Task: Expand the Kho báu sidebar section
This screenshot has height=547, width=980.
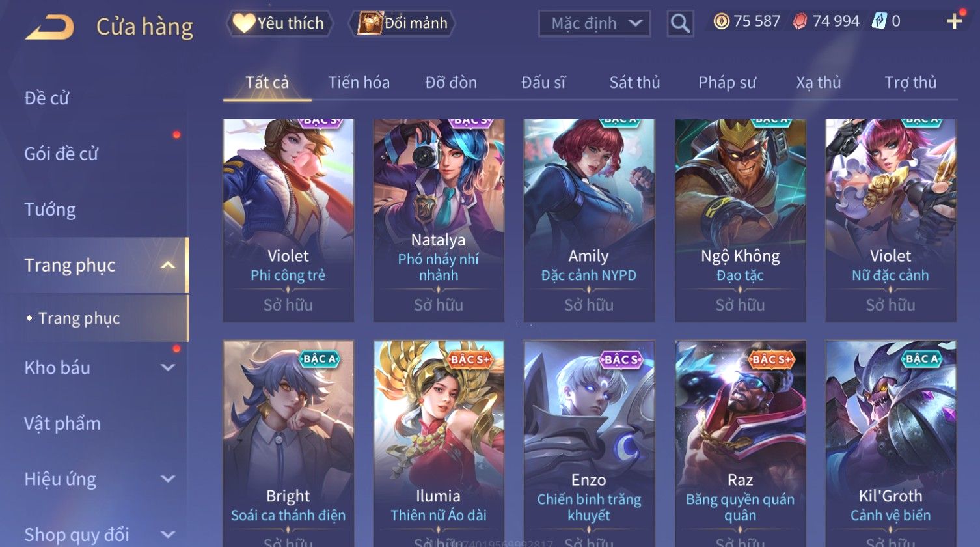Action: pyautogui.click(x=168, y=367)
